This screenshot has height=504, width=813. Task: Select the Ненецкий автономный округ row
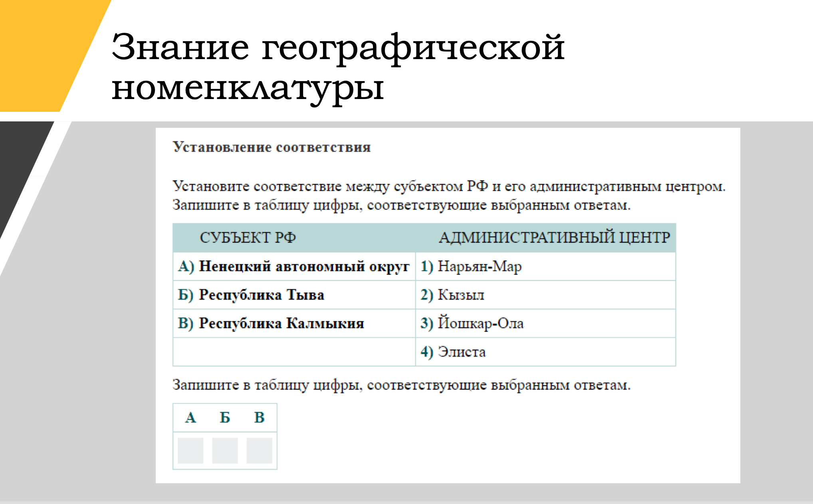294,266
